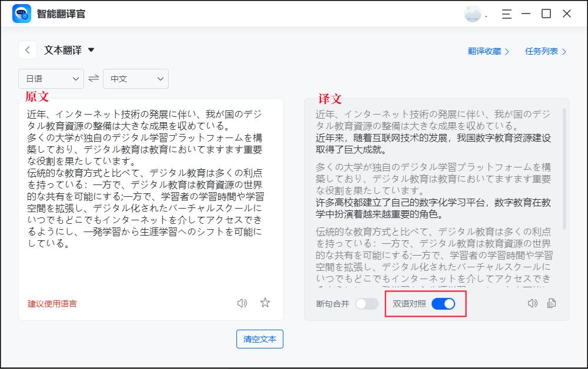Open the 日语 source language dropdown
The width and height of the screenshot is (588, 369).
tap(51, 78)
